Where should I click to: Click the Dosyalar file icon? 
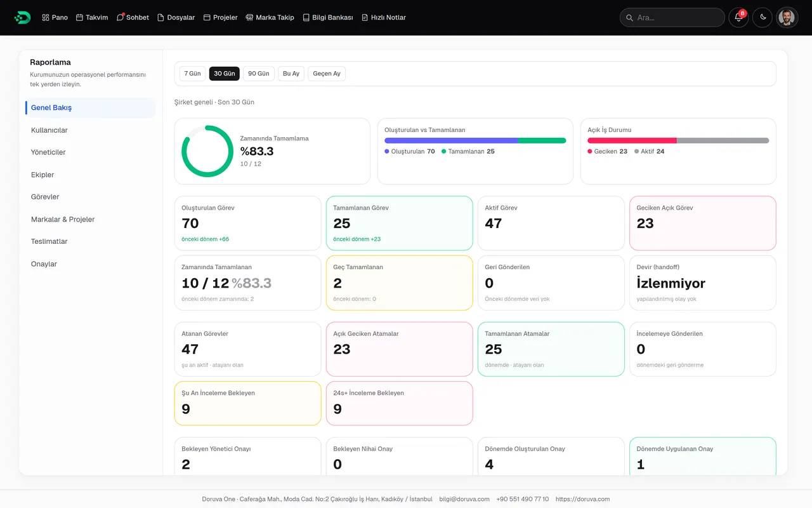tap(160, 18)
